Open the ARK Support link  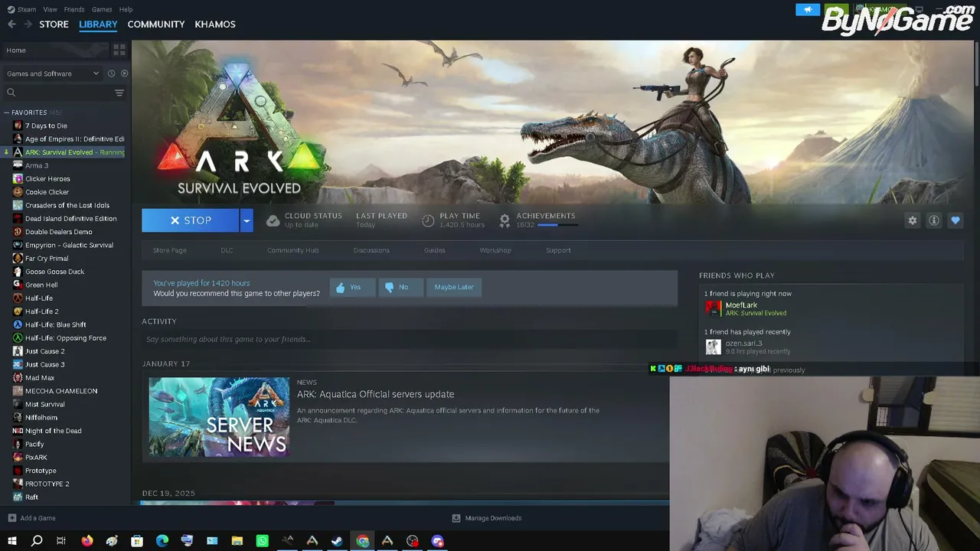[558, 250]
